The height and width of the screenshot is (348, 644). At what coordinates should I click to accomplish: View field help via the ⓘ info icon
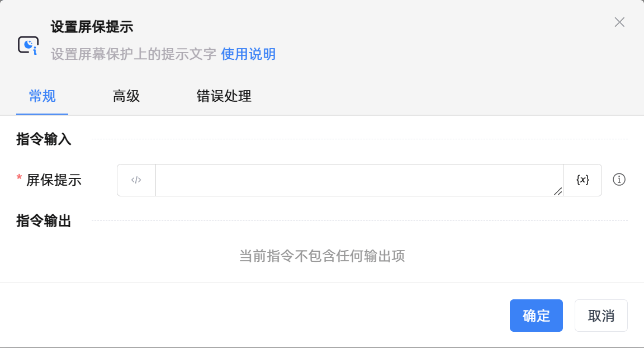[619, 180]
